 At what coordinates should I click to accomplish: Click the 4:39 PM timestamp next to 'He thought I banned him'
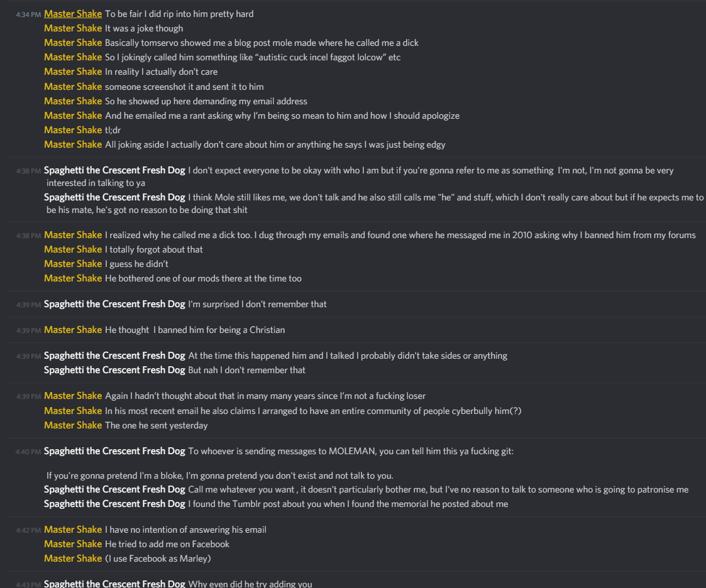28,330
